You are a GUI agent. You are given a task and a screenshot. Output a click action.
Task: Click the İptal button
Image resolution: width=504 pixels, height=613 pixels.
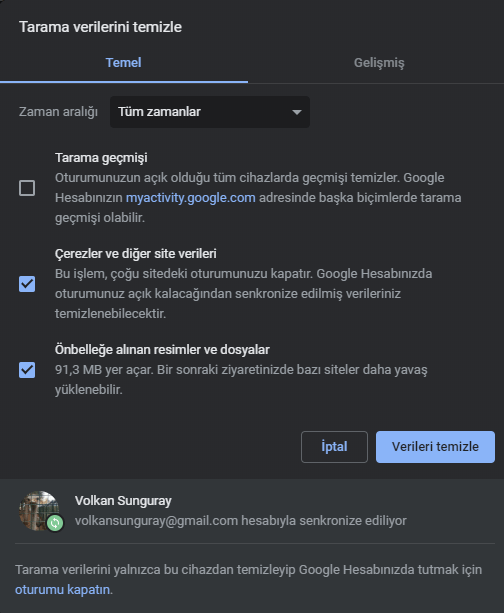pos(334,447)
